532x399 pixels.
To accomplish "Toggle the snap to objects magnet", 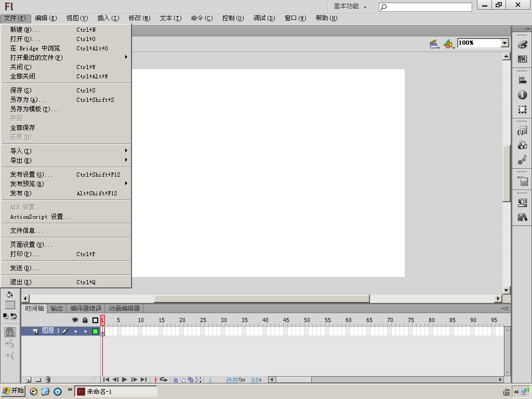I will click(9, 331).
